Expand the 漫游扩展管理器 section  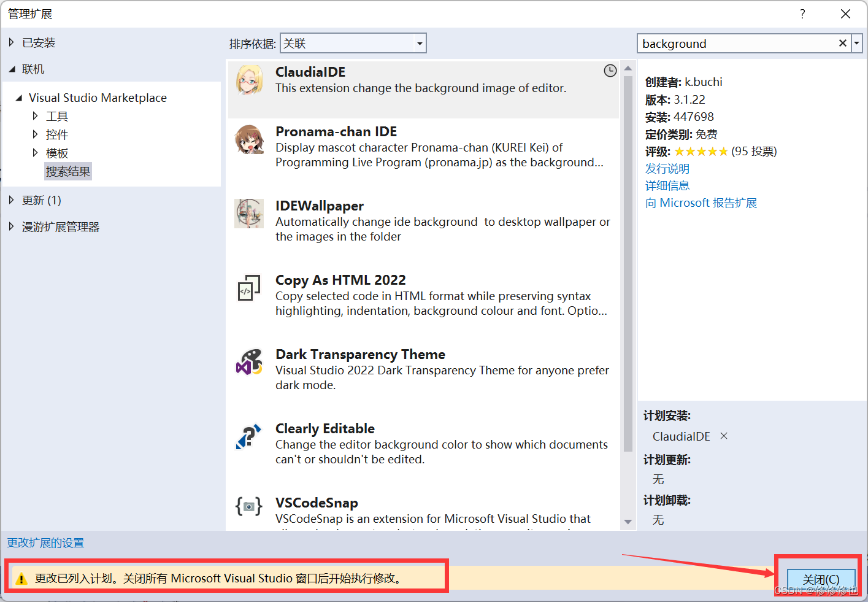pos(11,226)
